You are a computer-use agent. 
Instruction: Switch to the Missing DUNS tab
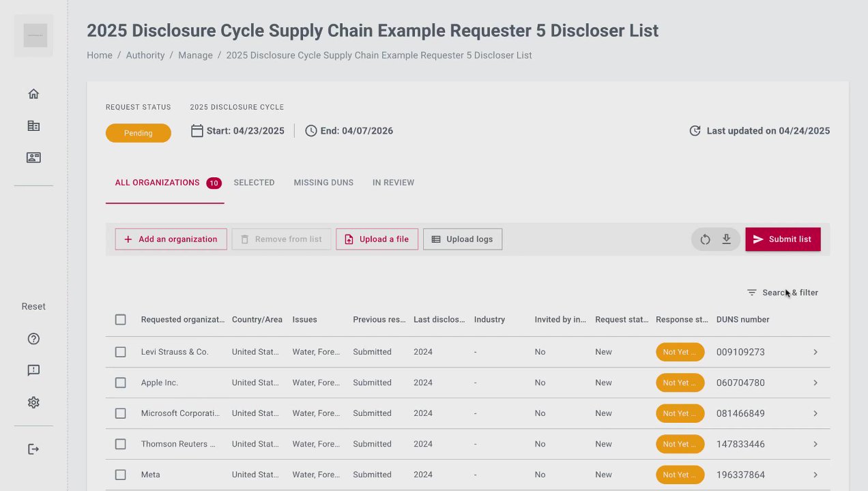[323, 183]
